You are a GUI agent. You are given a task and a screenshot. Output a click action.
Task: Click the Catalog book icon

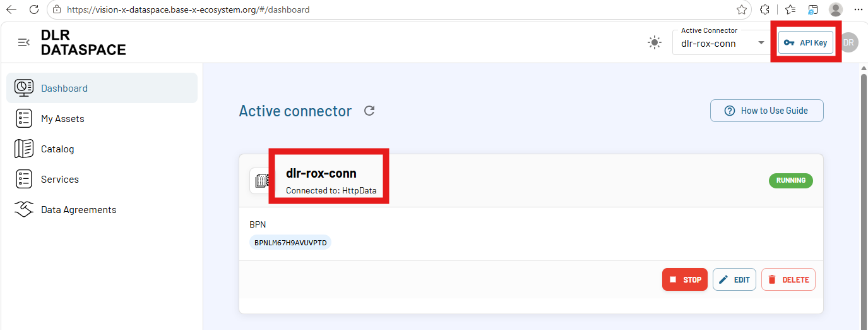[24, 149]
